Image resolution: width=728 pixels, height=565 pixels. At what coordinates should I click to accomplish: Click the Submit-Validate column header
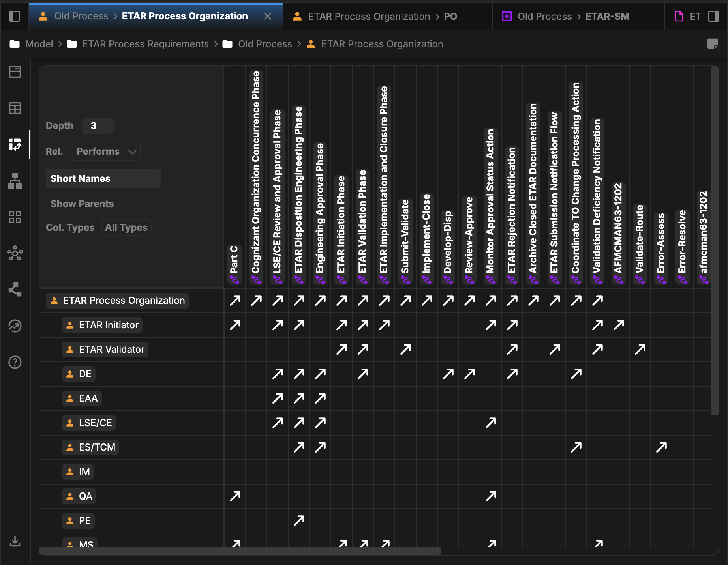[405, 241]
